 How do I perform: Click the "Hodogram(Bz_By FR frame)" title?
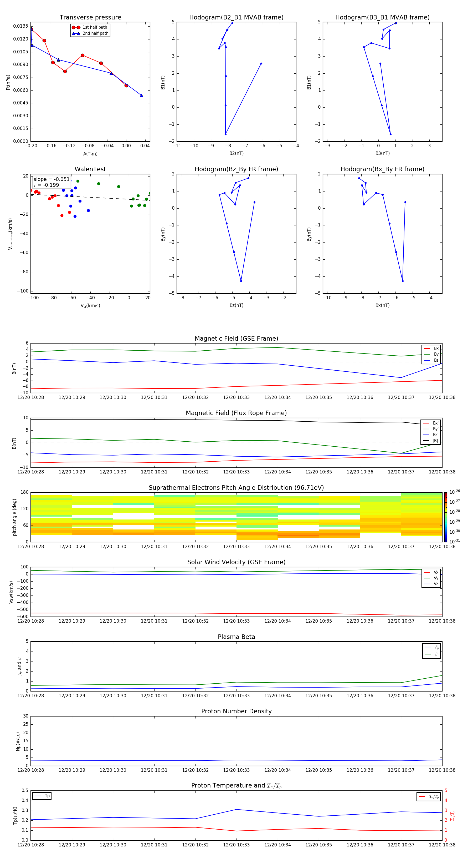pyautogui.click(x=236, y=169)
